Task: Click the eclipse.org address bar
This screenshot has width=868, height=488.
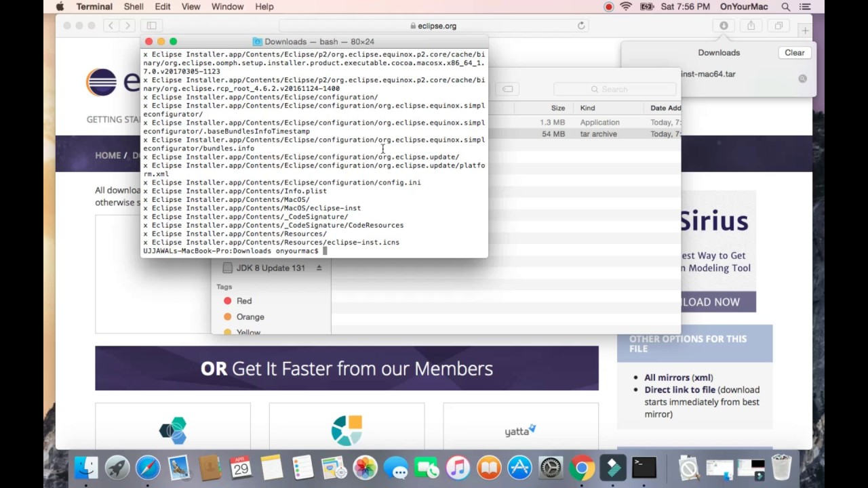Action: click(435, 26)
